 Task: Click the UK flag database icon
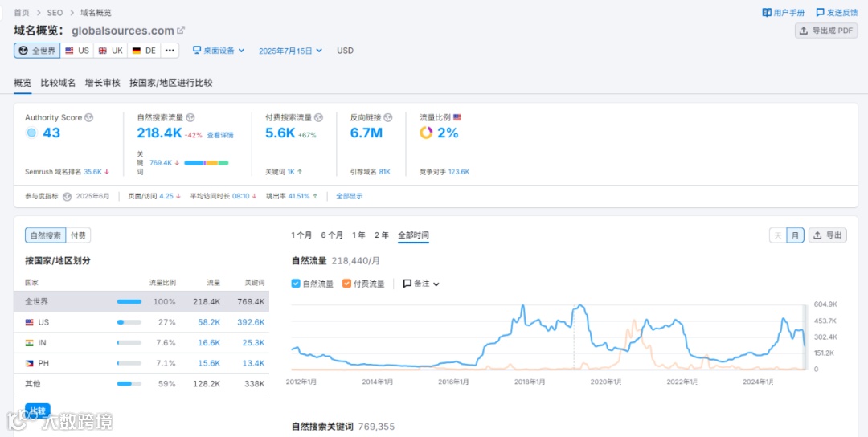click(103, 51)
